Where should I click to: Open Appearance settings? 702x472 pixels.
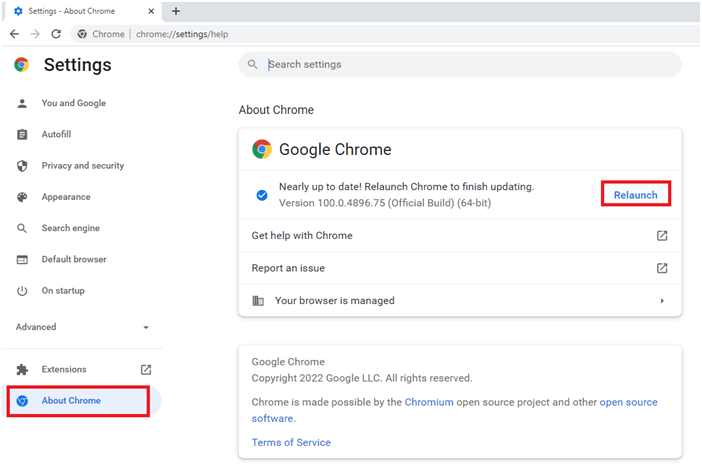pyautogui.click(x=66, y=197)
